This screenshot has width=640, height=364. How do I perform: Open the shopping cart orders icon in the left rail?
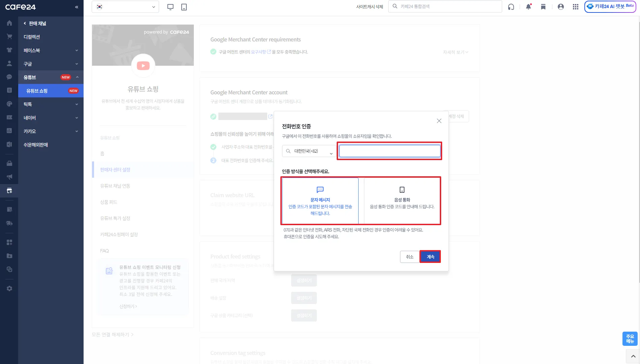click(9, 36)
